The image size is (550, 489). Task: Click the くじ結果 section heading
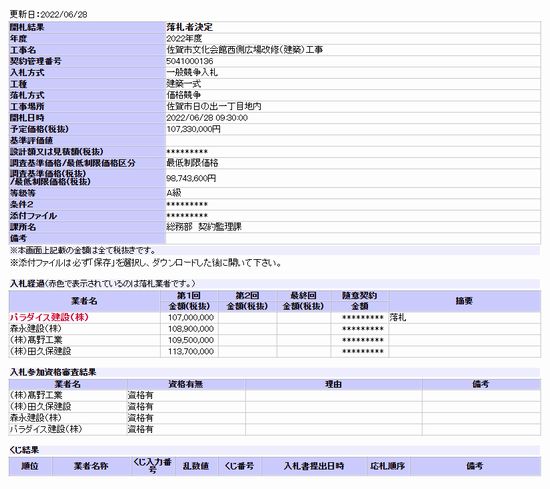(24, 450)
